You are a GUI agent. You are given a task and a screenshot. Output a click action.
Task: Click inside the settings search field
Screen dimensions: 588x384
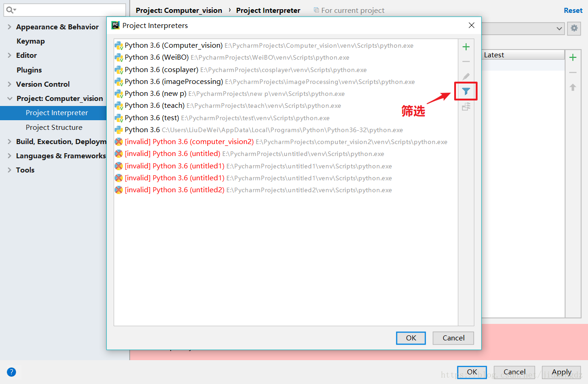pos(64,9)
